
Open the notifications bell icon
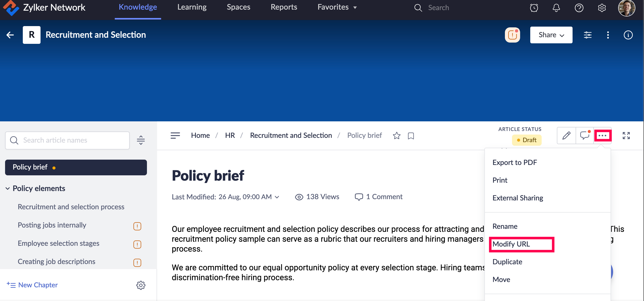(x=556, y=8)
